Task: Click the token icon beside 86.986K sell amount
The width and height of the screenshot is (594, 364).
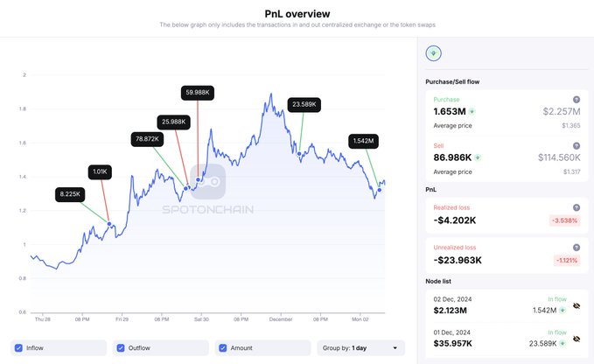Action: tap(478, 157)
